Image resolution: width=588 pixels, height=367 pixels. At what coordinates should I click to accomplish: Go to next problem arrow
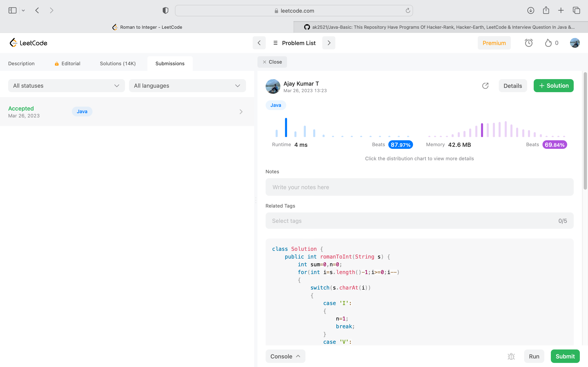tap(329, 43)
